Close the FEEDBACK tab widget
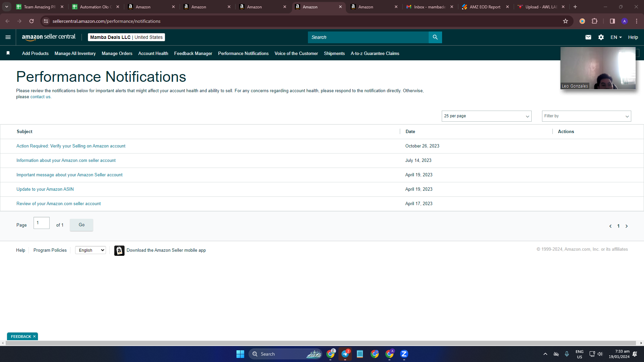Viewport: 644px width, 362px height. pos(34,337)
